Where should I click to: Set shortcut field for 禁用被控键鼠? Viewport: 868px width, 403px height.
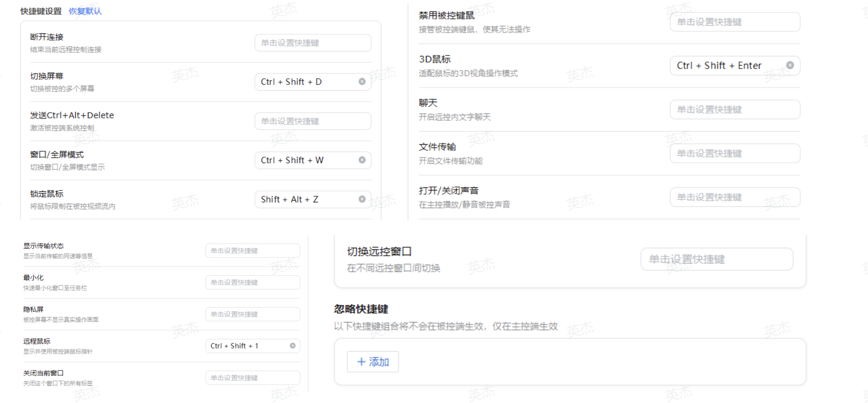coord(734,22)
